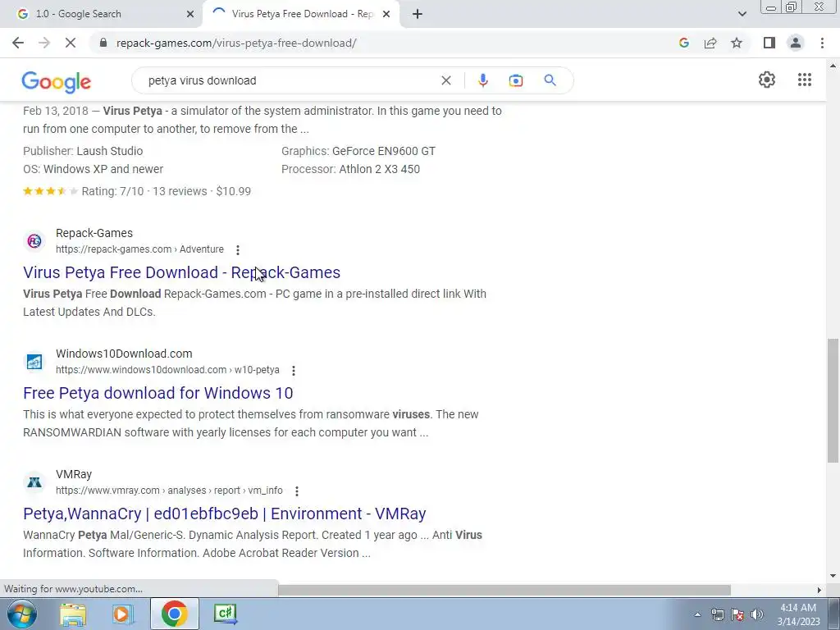Click the Publisher: Laush Studio text
The width and height of the screenshot is (840, 630).
(x=83, y=151)
